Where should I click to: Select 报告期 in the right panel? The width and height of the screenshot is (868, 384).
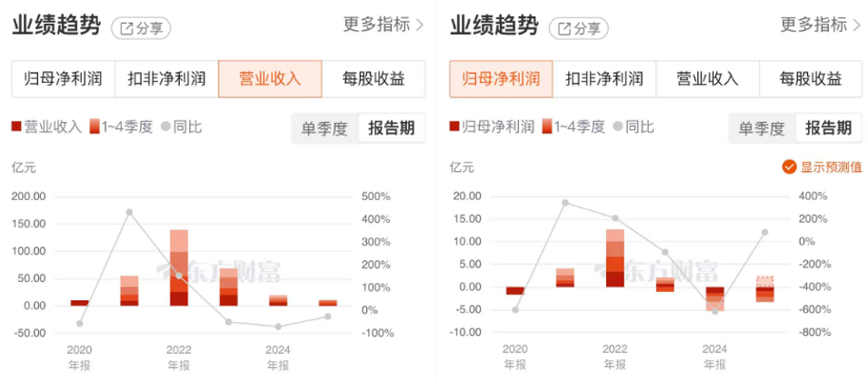826,128
